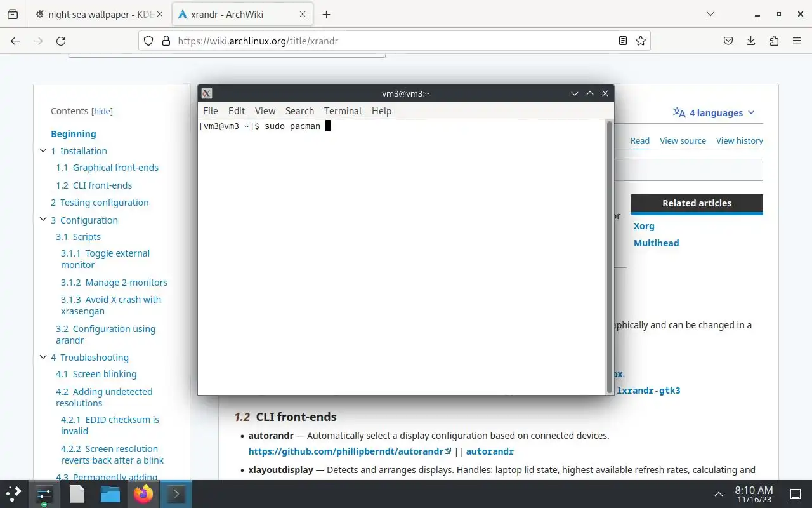The width and height of the screenshot is (812, 508).
Task: Open Dolphin file manager from taskbar
Action: click(110, 493)
